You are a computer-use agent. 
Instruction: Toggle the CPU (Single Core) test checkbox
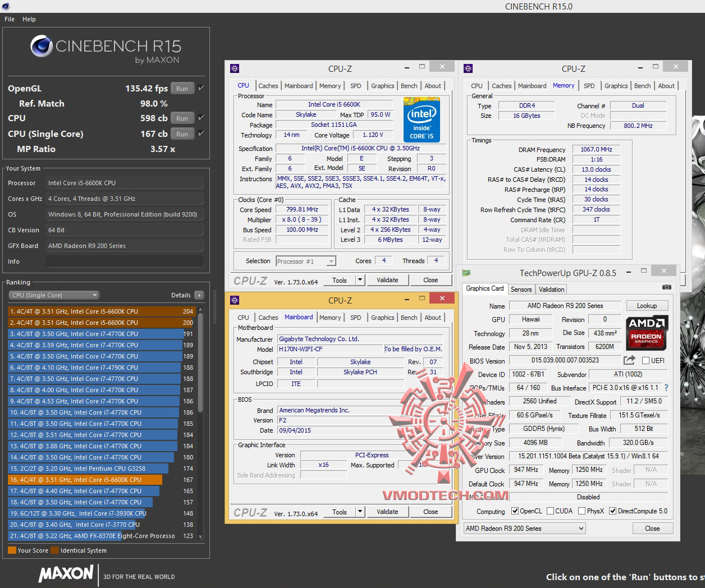(201, 133)
